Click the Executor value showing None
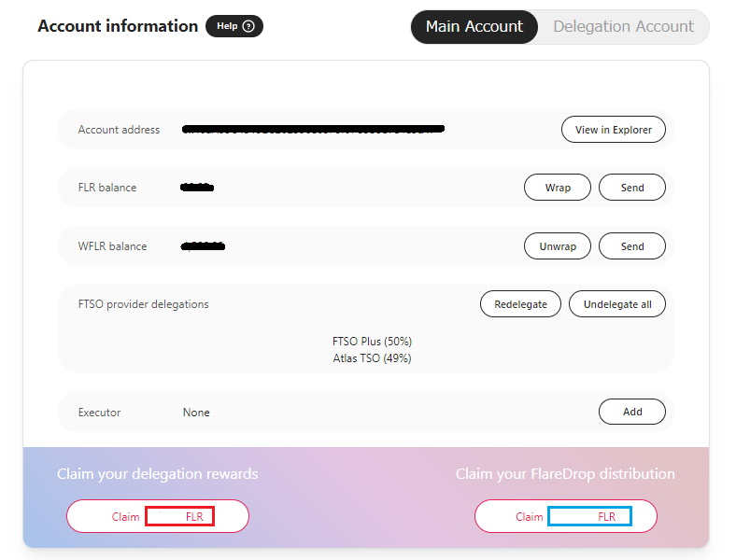Viewport: 736px width, 560px height. 196,413
